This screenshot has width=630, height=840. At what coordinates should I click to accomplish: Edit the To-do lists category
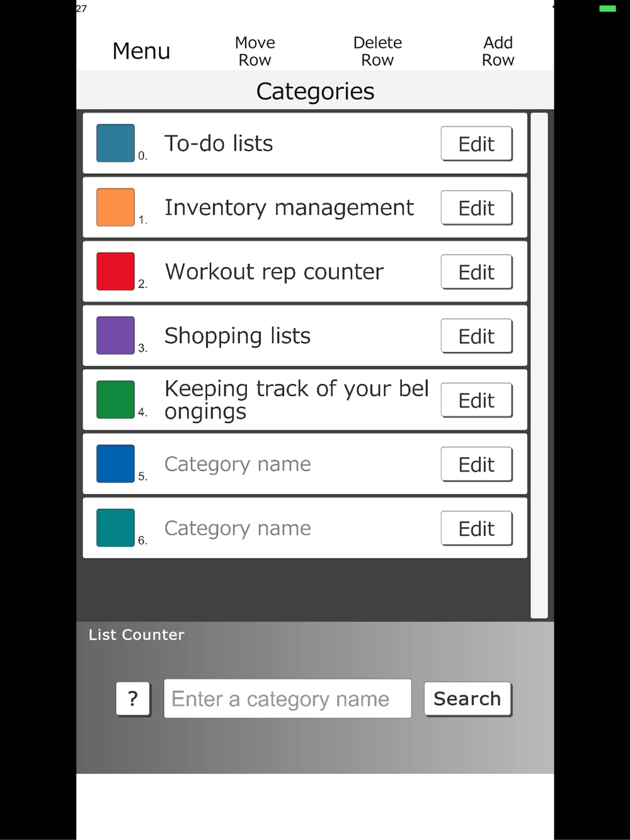point(476,144)
